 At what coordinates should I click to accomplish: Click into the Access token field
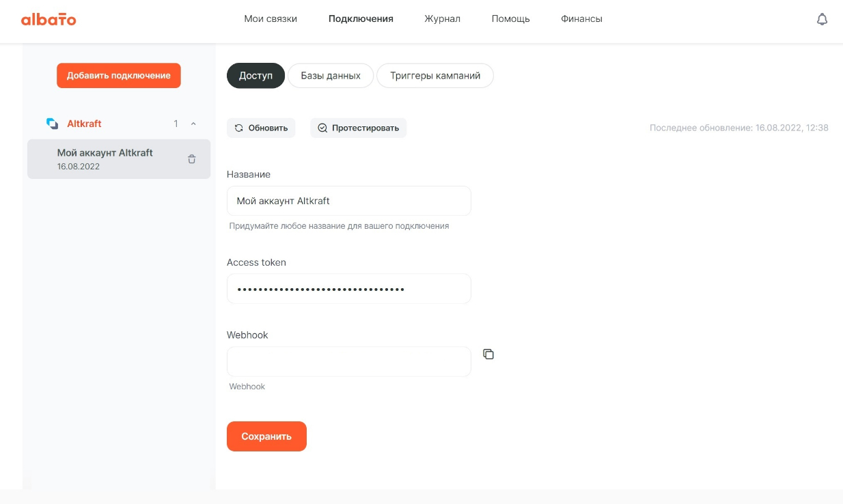point(348,289)
